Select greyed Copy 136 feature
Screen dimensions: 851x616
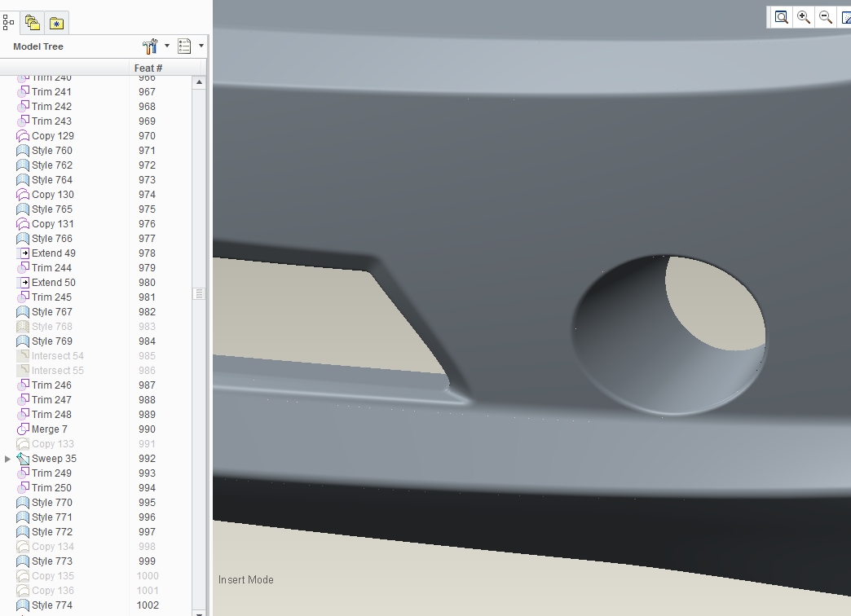pyautogui.click(x=53, y=590)
